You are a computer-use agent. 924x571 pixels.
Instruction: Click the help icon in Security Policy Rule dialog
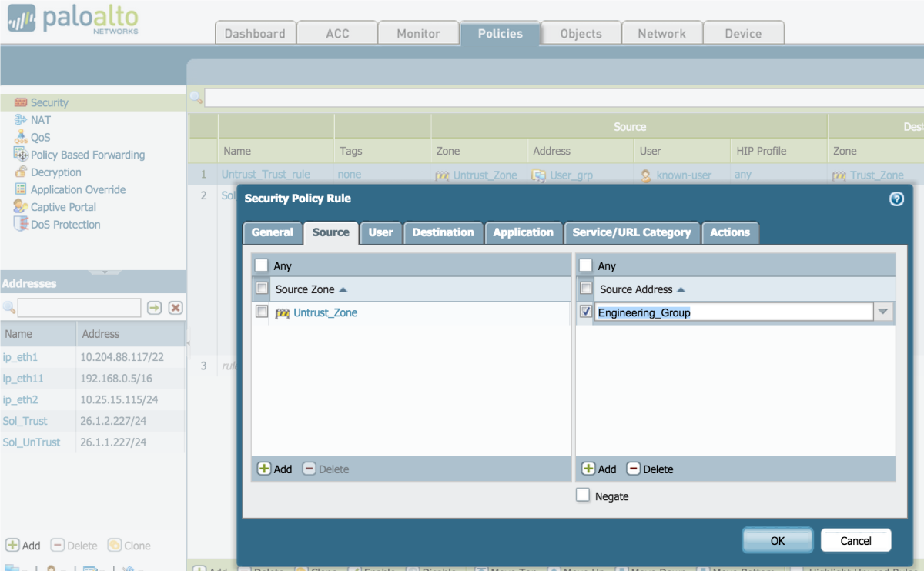coord(896,199)
